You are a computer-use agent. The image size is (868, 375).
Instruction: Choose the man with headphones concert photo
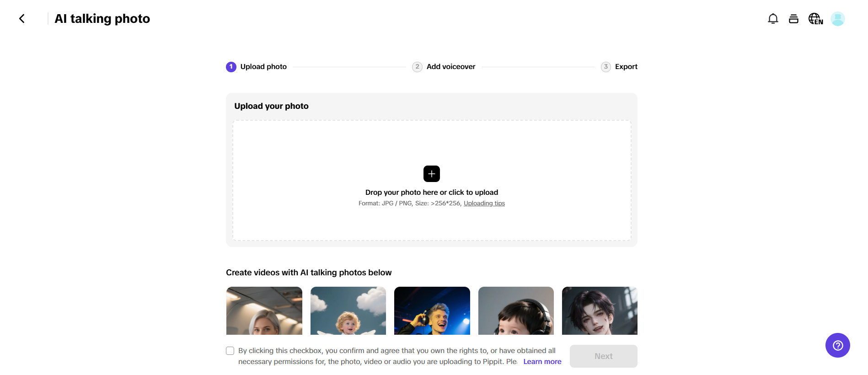point(432,311)
